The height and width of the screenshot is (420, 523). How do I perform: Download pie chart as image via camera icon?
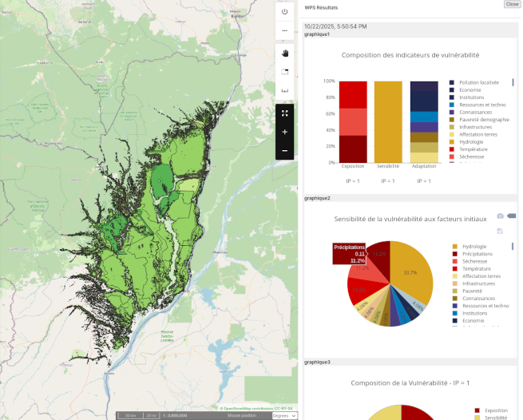pos(500,216)
